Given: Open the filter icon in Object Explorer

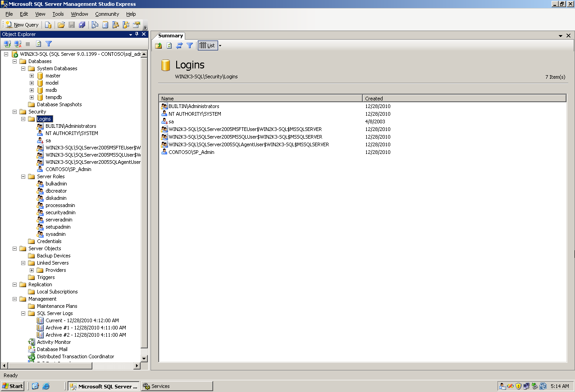Looking at the screenshot, I should tap(49, 43).
